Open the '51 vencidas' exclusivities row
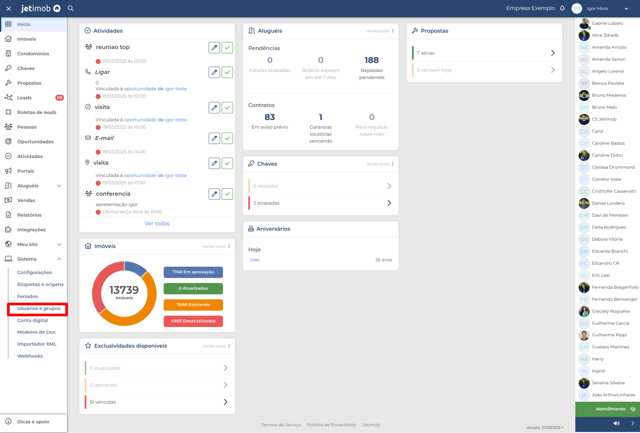 [x=157, y=402]
